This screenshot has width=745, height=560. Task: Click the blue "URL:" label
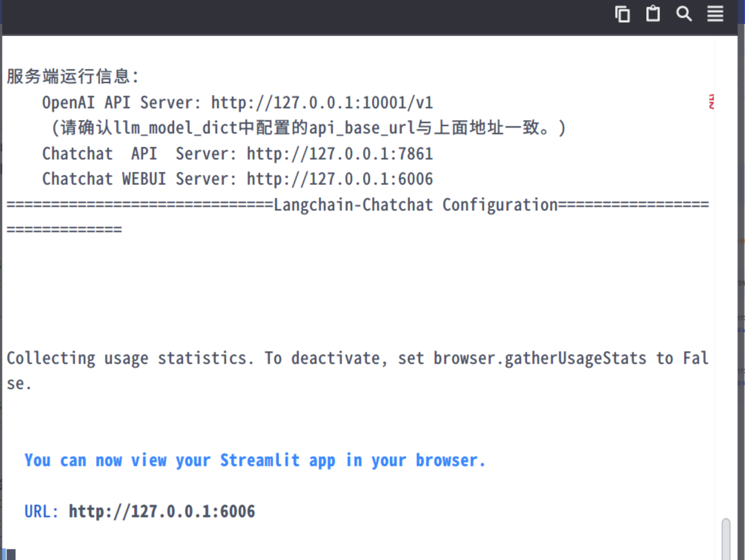pos(41,512)
